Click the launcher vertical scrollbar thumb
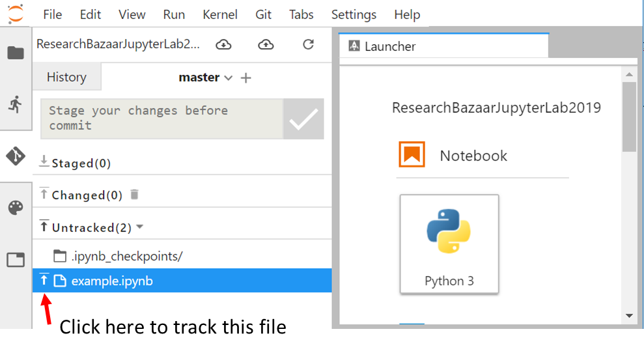 pos(629,117)
